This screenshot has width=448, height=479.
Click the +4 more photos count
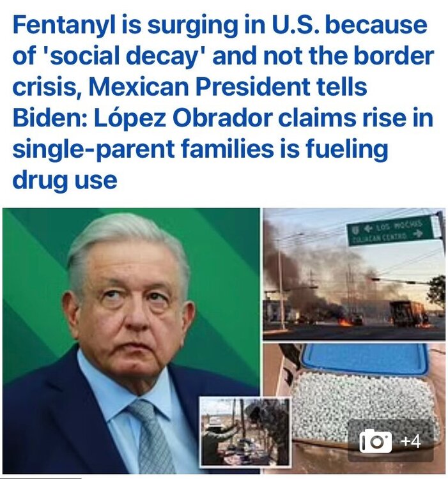pyautogui.click(x=411, y=441)
